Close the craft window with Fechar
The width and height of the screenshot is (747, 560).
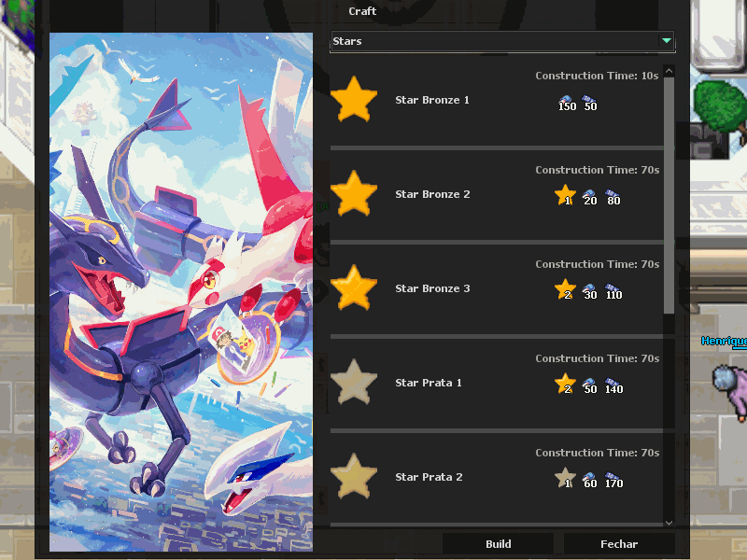tap(619, 544)
